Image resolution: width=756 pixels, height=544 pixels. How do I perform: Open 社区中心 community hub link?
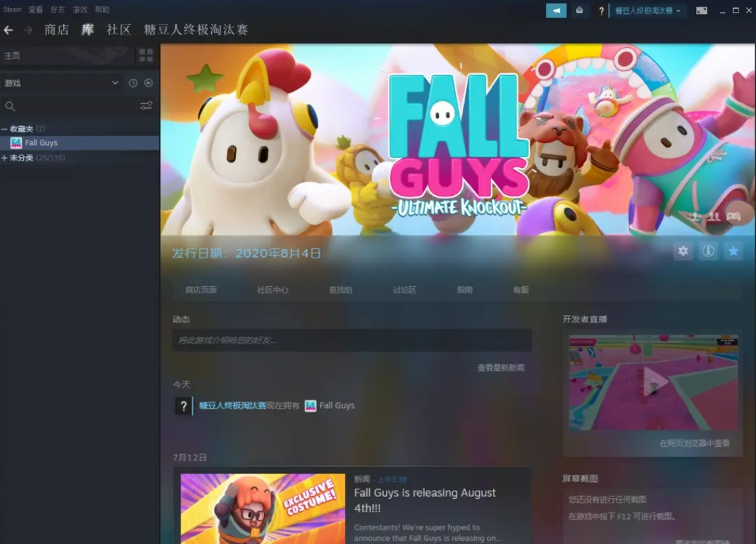(x=272, y=290)
